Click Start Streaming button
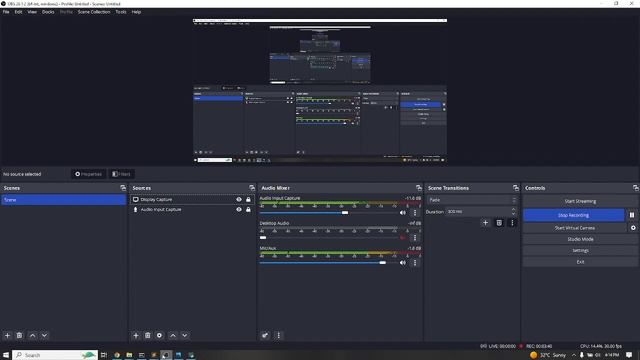640x360 pixels. click(580, 201)
